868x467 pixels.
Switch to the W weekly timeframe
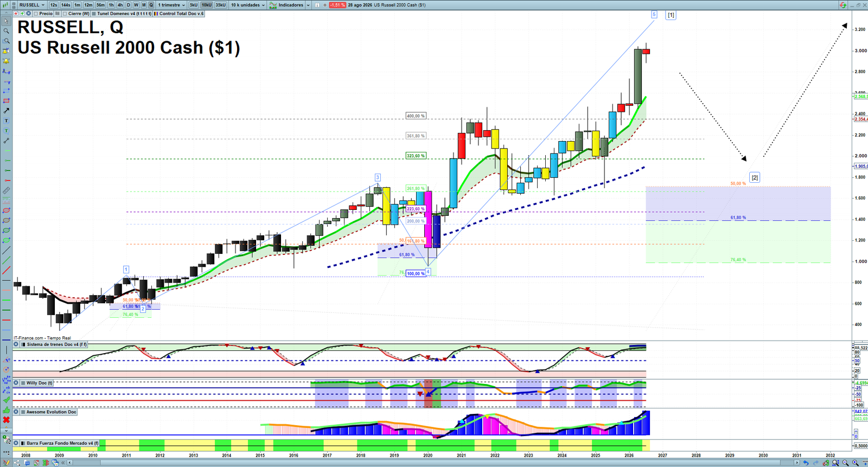(x=136, y=5)
